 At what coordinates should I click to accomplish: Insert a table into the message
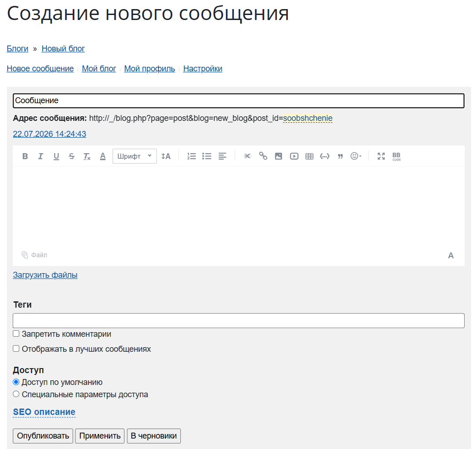[309, 156]
